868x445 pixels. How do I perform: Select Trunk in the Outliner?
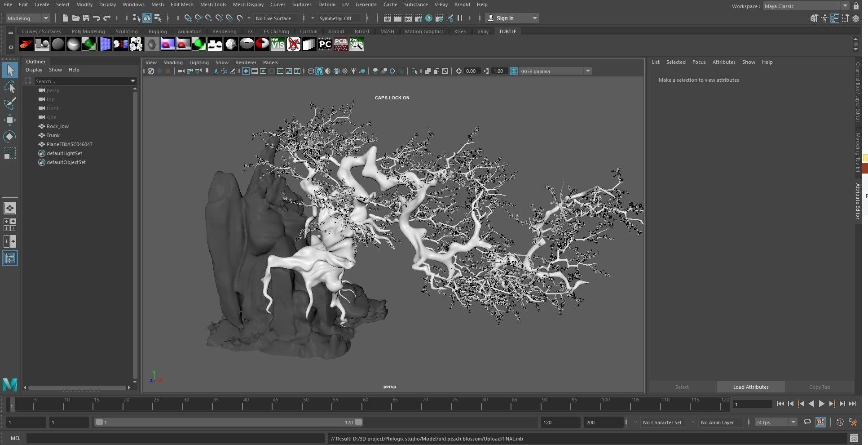click(x=53, y=135)
